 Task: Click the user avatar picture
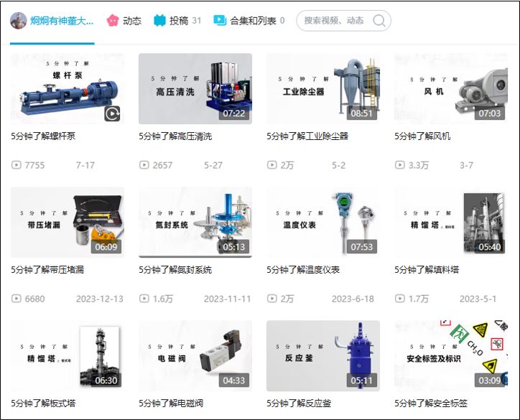point(18,21)
